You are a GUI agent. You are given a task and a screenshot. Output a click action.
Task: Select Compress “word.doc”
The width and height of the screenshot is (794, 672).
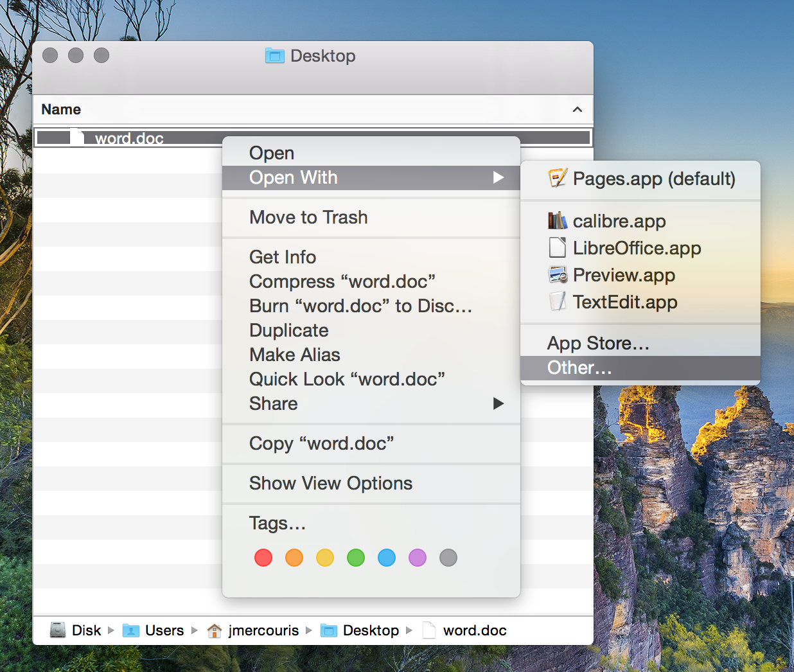[371, 281]
